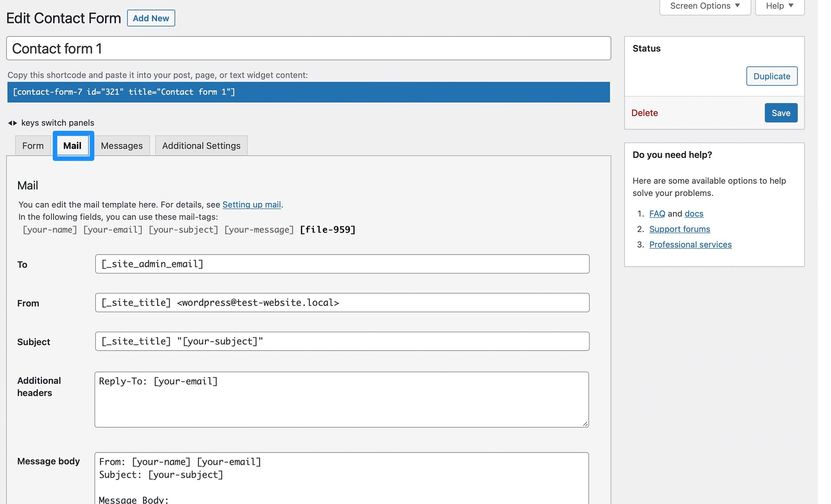Click the Save button

click(781, 112)
